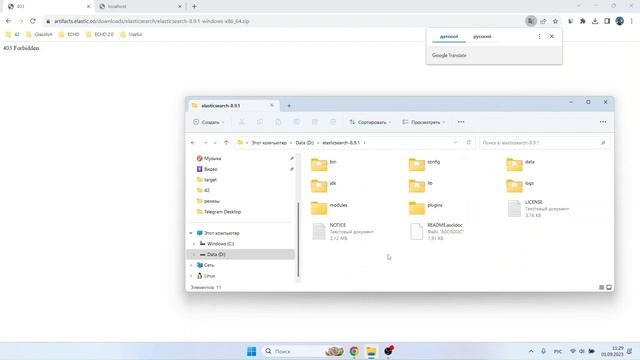The height and width of the screenshot is (360, 640).
Task: Open the Сортировать dropdown
Action: (x=370, y=122)
